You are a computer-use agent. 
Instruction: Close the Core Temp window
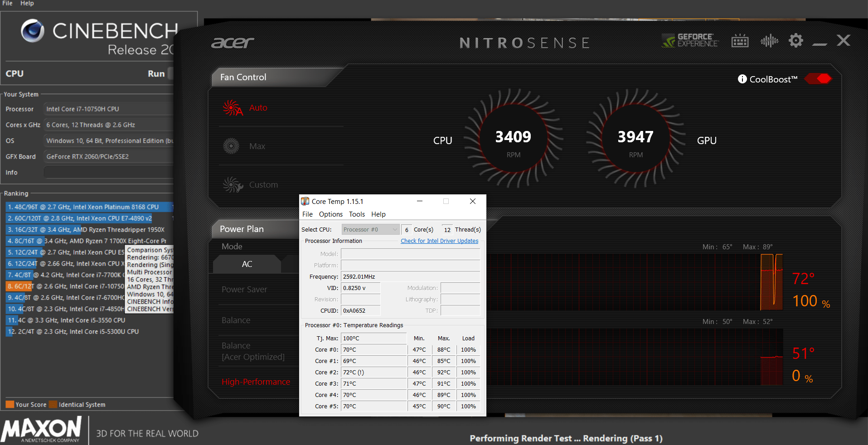pyautogui.click(x=473, y=201)
